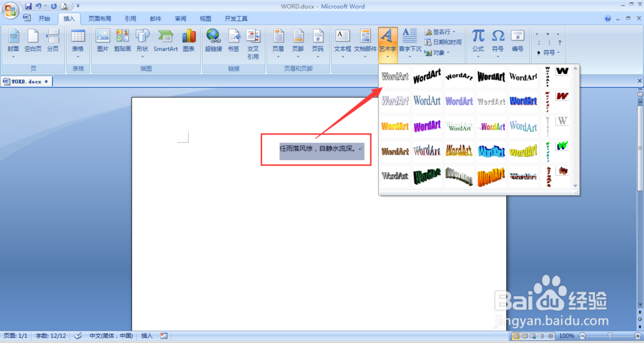Switch to the 引用 tab
Viewport: 644px width, 343px height.
pos(130,19)
